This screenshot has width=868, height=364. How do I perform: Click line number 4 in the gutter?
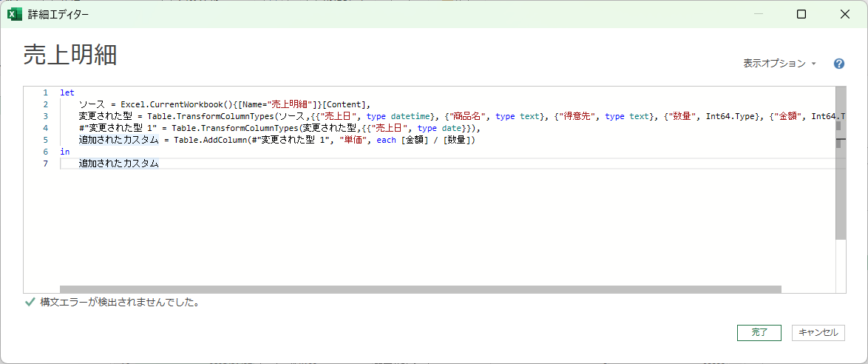click(45, 128)
